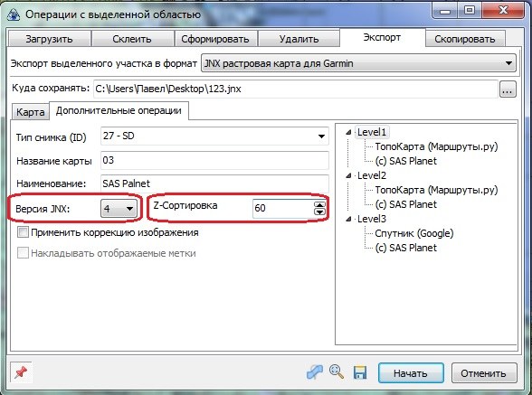Collapse the Level3 tree node
532x395 pixels.
pos(348,219)
